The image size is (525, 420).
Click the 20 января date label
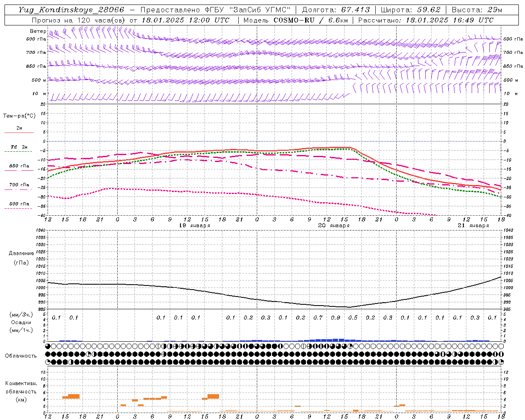pos(333,226)
